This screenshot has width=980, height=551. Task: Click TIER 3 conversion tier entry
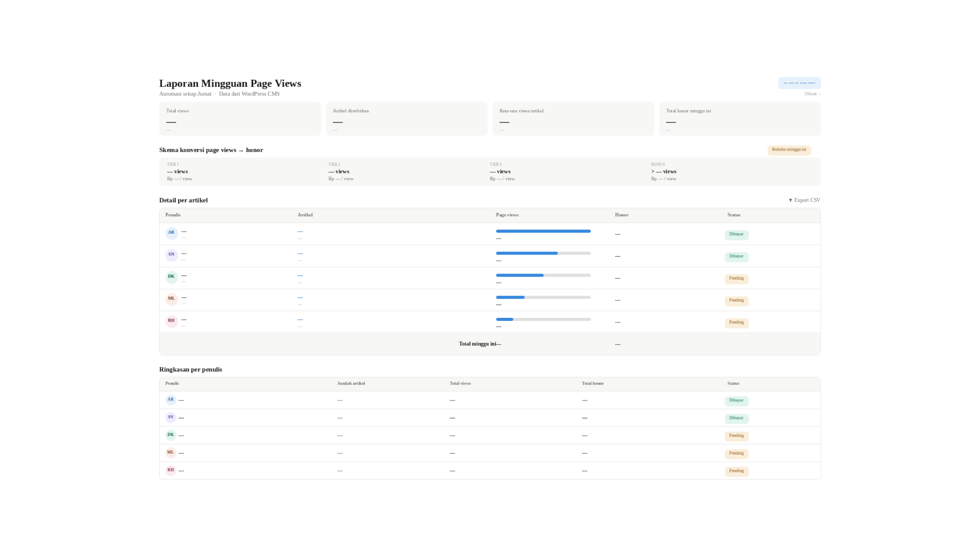pyautogui.click(x=502, y=172)
